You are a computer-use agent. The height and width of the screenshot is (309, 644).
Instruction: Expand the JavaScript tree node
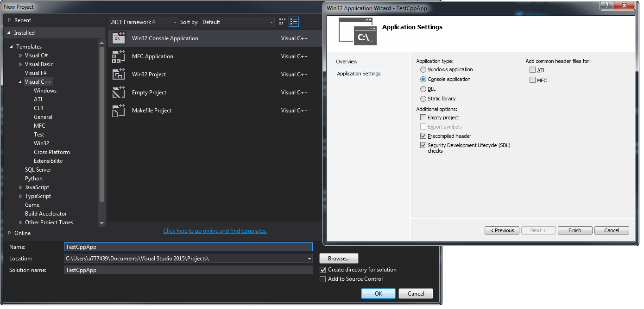click(x=21, y=187)
